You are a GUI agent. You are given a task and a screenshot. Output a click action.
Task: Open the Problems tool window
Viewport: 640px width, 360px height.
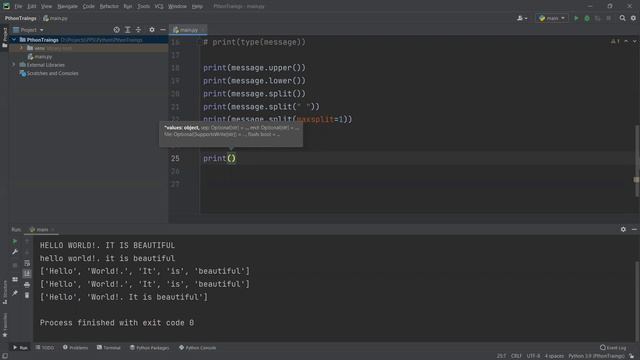(76, 348)
